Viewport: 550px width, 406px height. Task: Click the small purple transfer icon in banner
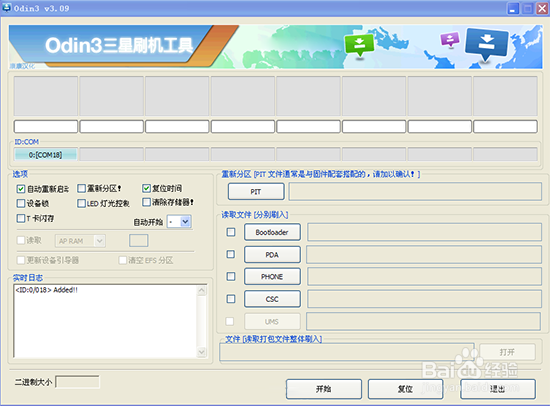450,39
